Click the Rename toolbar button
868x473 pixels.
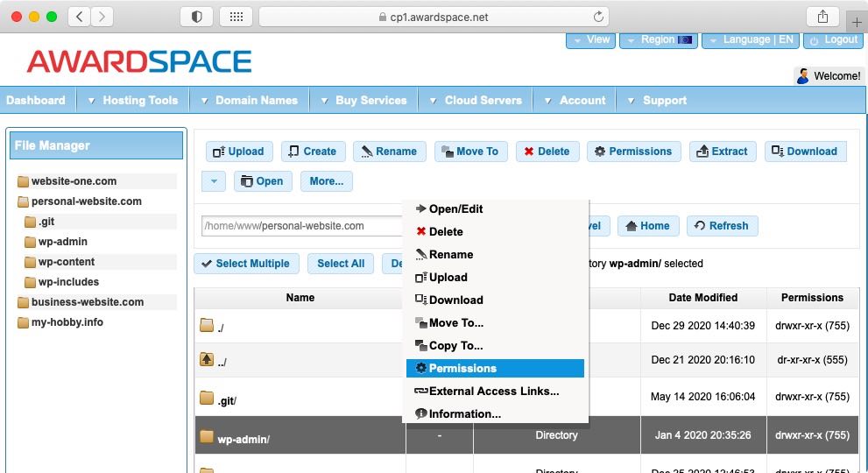click(x=390, y=152)
